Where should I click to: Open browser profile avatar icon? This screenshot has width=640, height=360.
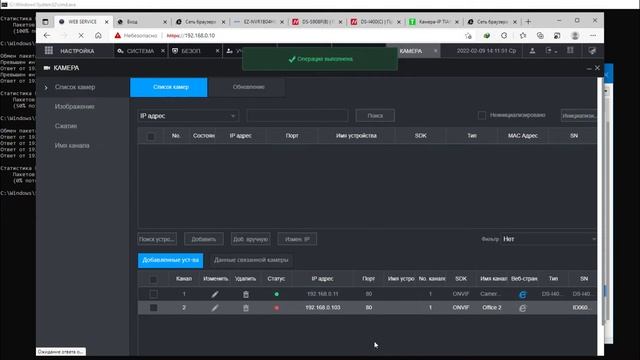575,36
